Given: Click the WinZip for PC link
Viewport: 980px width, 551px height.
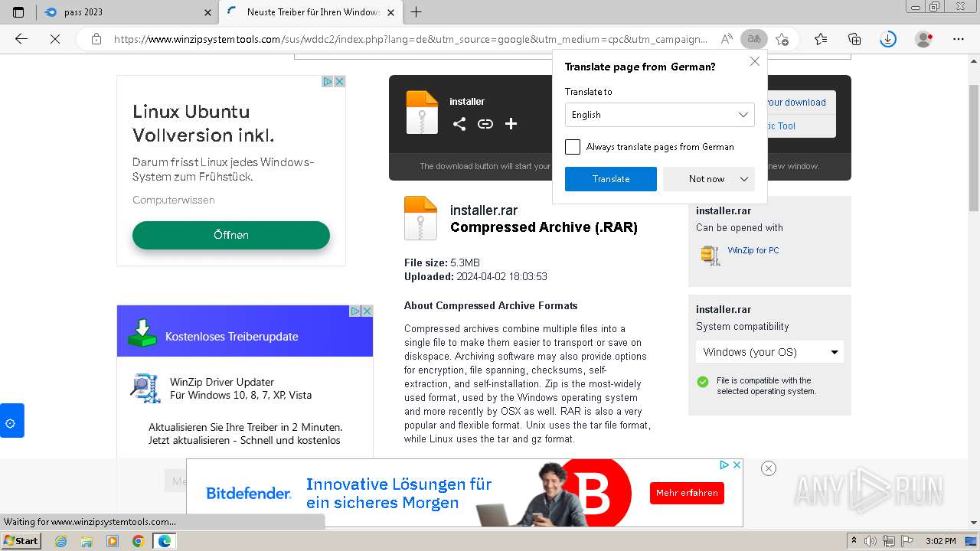Looking at the screenshot, I should tap(753, 250).
